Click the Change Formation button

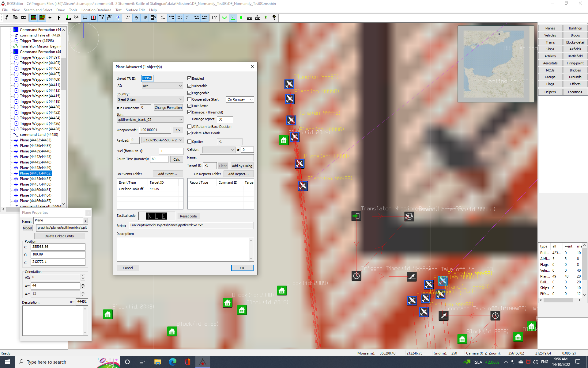tap(168, 108)
